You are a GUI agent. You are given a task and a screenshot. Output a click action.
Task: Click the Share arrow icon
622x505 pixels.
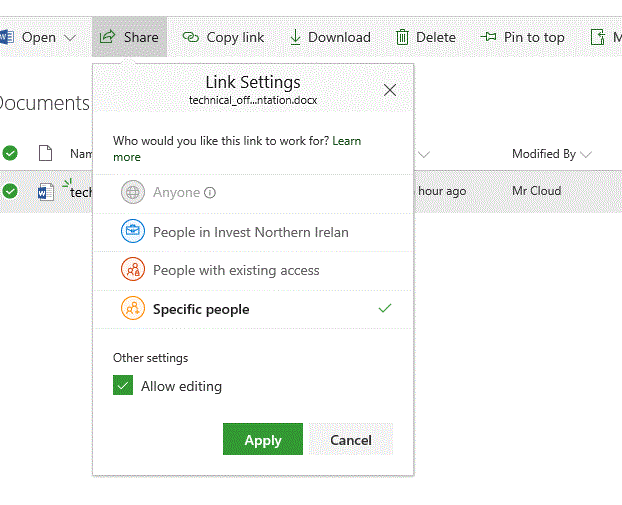tap(107, 37)
